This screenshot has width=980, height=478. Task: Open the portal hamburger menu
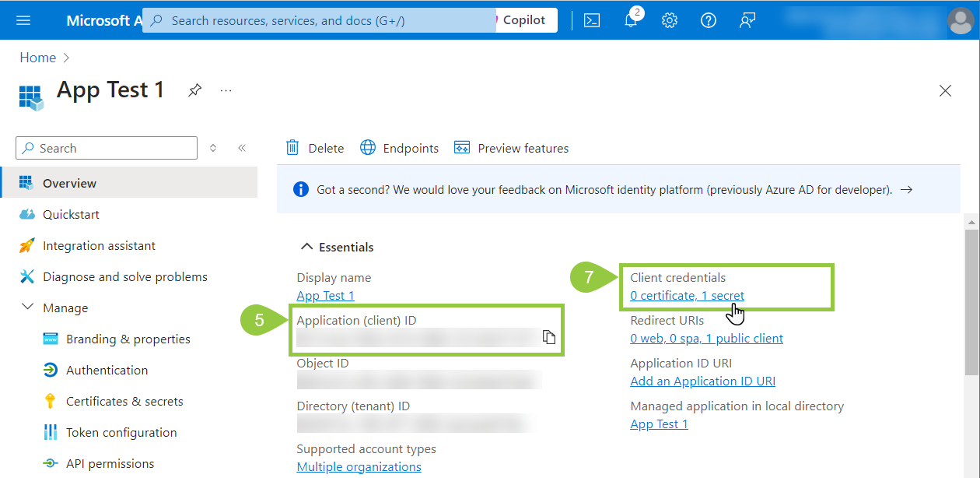23,20
